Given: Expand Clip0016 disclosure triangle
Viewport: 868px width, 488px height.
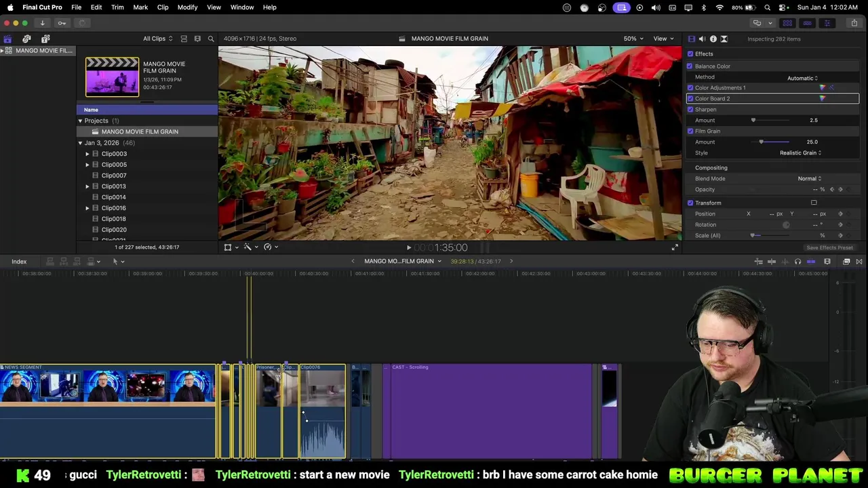Looking at the screenshot, I should 87,208.
